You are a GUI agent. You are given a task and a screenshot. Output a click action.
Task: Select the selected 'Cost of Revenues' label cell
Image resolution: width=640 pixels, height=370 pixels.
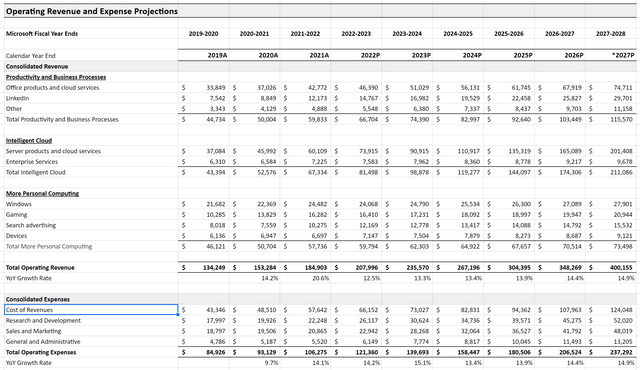[x=91, y=310]
